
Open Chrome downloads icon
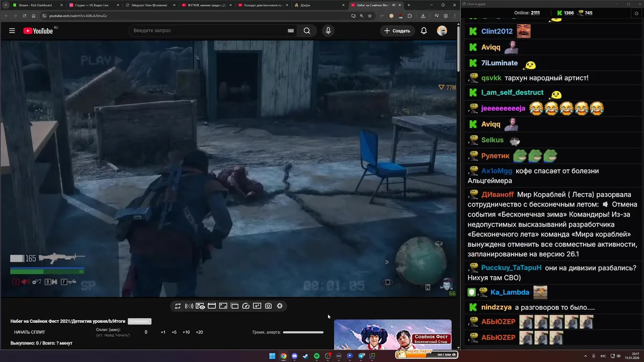coord(423,16)
